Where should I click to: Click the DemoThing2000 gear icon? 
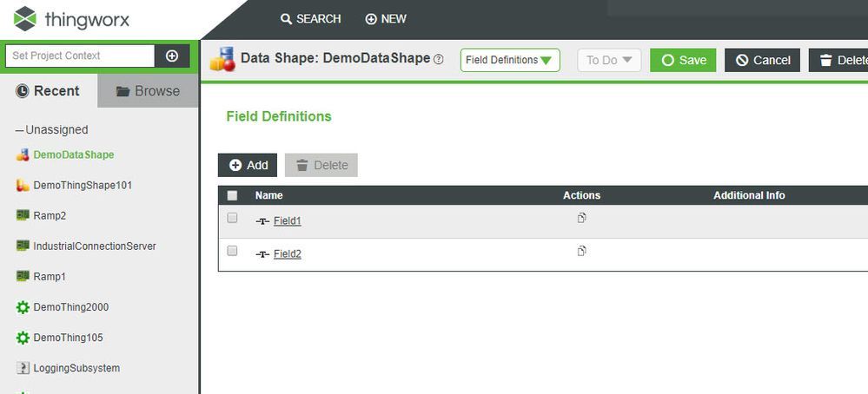(22, 307)
